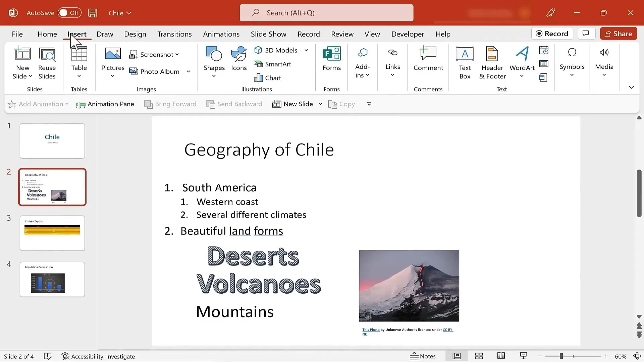Run the Accessibility checker in status bar
This screenshot has width=644, height=362.
point(98,356)
